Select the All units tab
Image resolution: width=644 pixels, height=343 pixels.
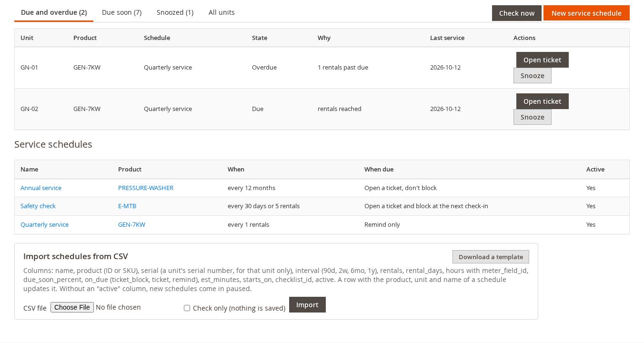(221, 12)
